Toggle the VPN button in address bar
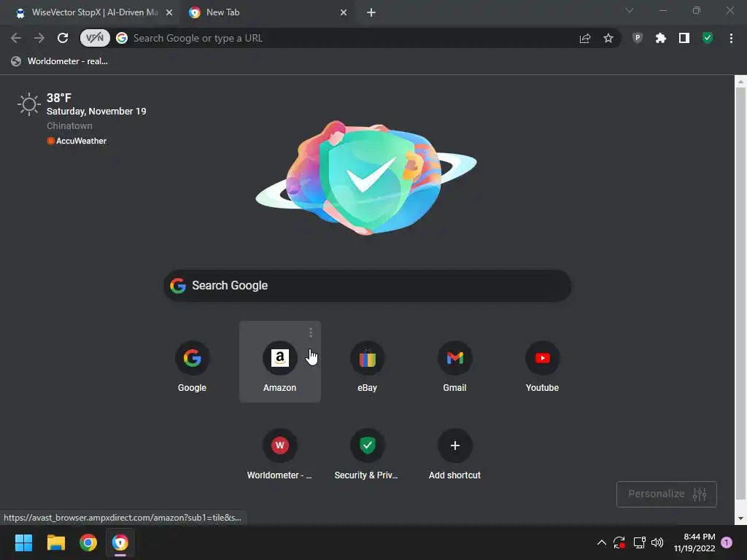 (x=95, y=38)
